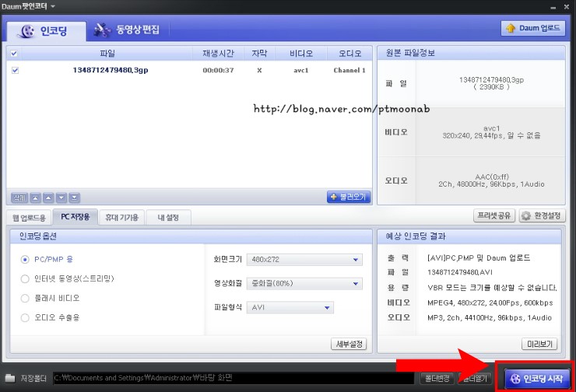
Task: Click the 저장폴더 folder icon
Action: point(10,378)
